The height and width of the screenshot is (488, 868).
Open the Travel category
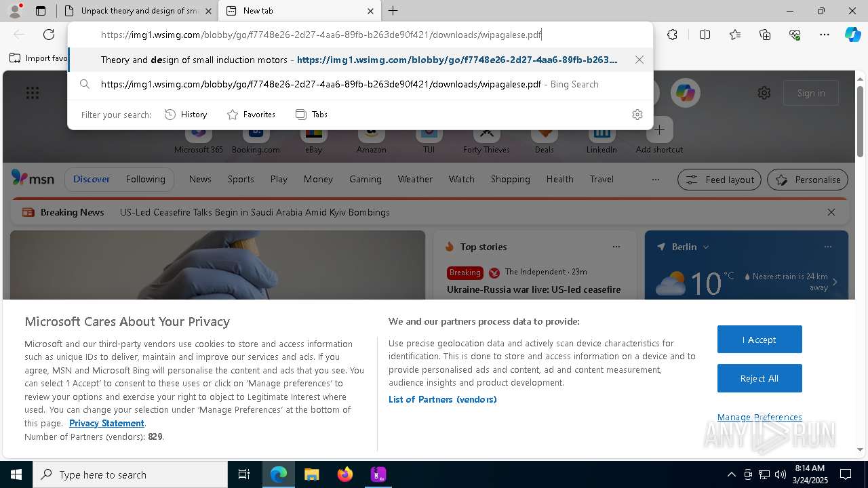click(601, 179)
